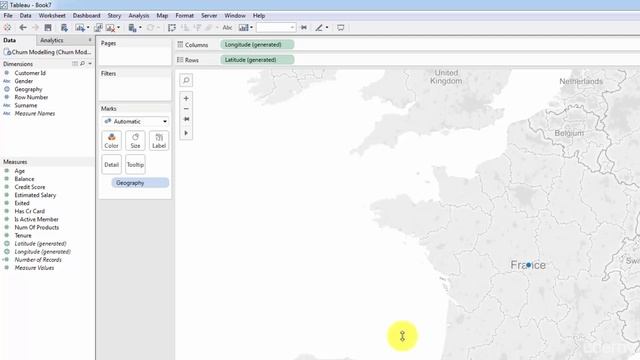Image resolution: width=640 pixels, height=360 pixels.
Task: Click the New Worksheet chart icon
Action: pos(79,27)
